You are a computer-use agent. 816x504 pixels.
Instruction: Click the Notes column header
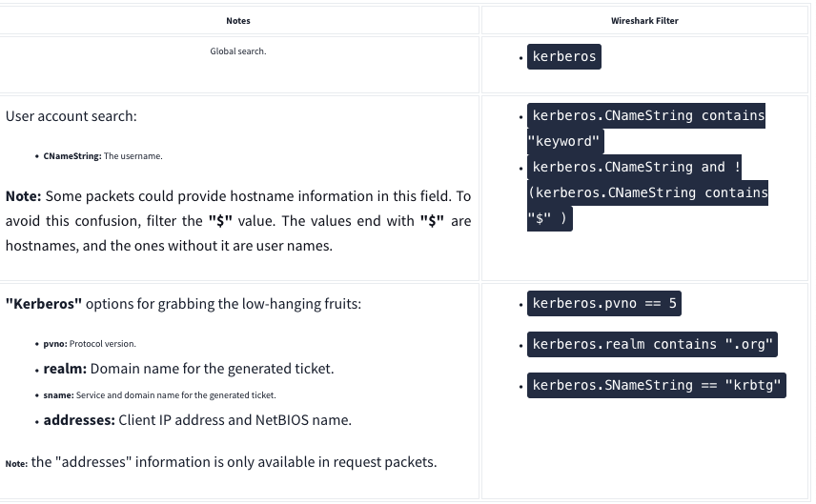tap(238, 20)
